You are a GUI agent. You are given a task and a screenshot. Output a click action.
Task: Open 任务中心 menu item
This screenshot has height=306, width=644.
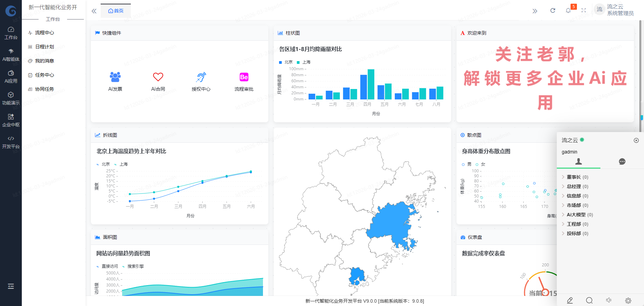coord(44,75)
